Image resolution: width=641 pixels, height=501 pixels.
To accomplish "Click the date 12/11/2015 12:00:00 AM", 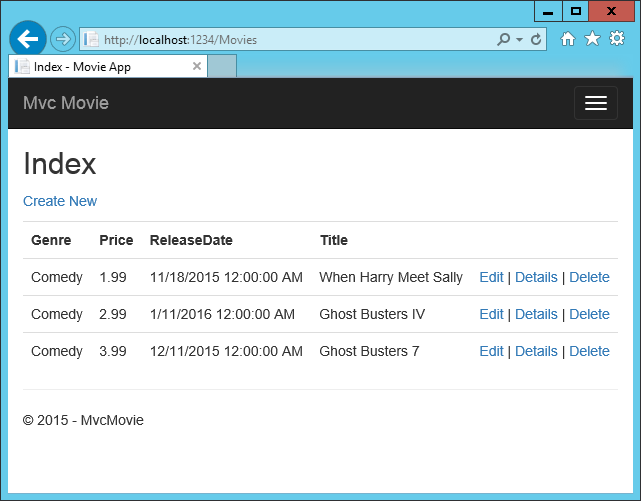I will [226, 351].
